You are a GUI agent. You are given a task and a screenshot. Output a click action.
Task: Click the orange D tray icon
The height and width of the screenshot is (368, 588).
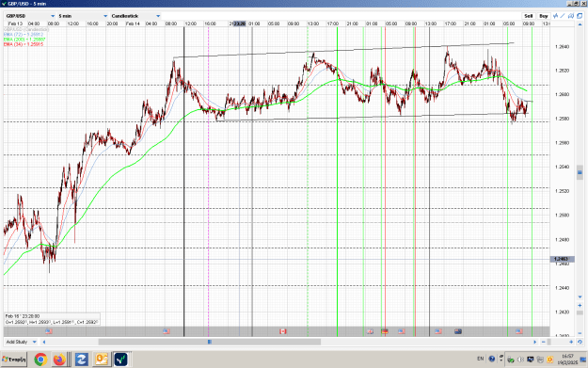point(549,360)
